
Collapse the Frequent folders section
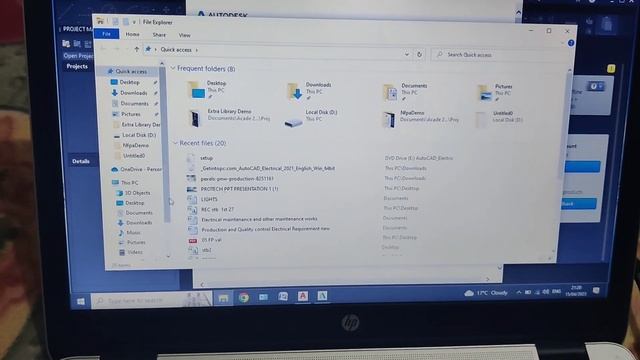(x=173, y=68)
